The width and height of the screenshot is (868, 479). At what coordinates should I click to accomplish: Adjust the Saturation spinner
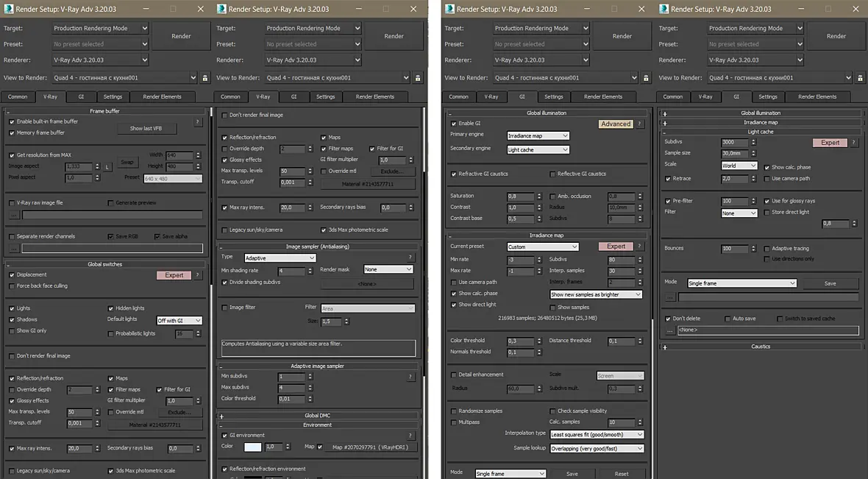coord(539,196)
